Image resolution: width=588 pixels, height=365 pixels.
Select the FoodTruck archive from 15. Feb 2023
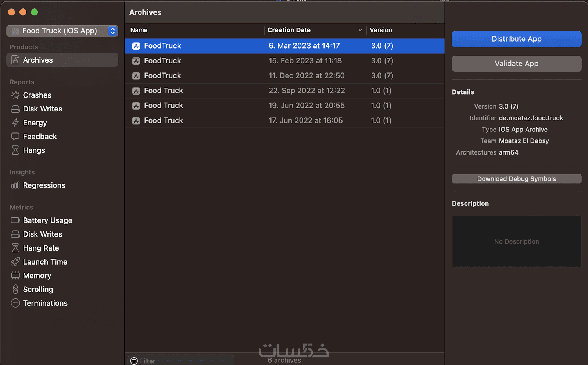click(x=284, y=61)
